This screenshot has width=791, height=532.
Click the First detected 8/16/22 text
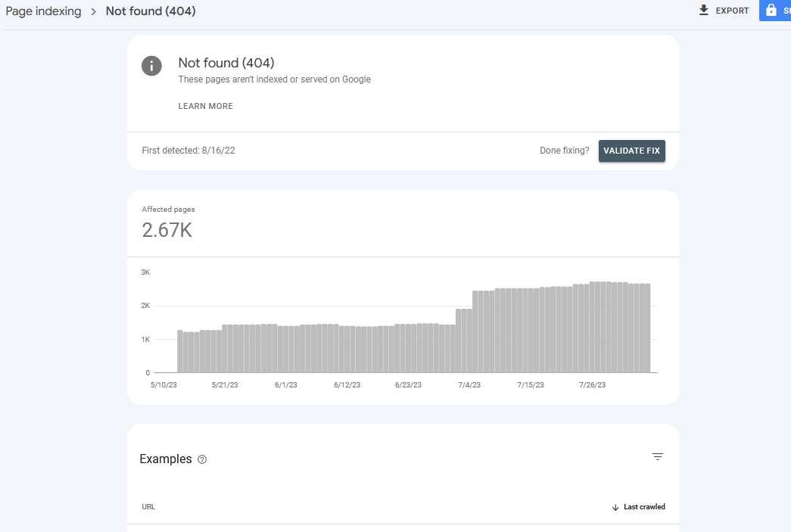click(188, 151)
